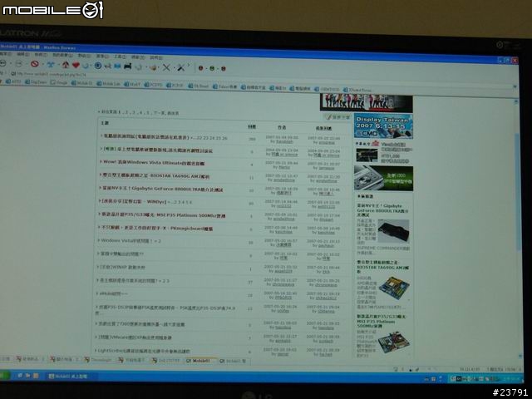Viewport: 532px width, 399px height.
Task: Open thread 'Windows Vista' question row
Action: (x=131, y=241)
